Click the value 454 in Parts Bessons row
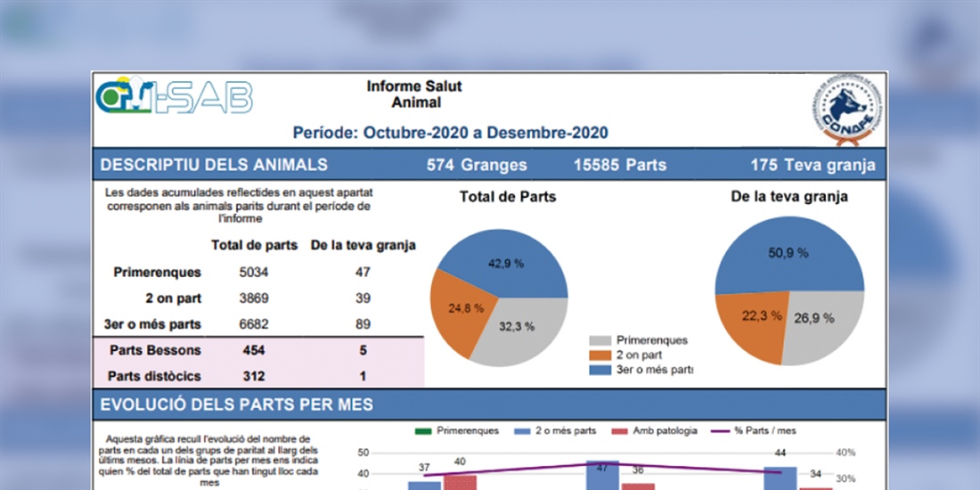The height and width of the screenshot is (490, 980). [254, 351]
